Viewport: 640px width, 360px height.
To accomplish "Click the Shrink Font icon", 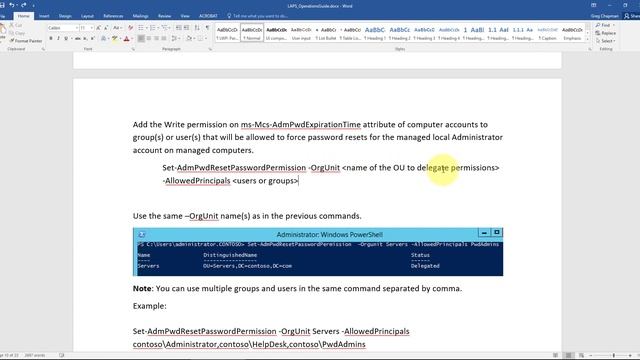I will coord(106,28).
